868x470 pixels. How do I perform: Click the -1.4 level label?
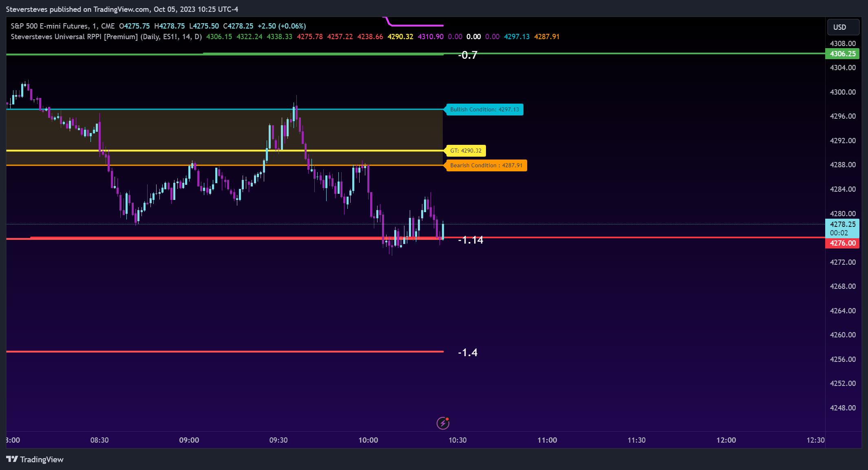pos(468,352)
